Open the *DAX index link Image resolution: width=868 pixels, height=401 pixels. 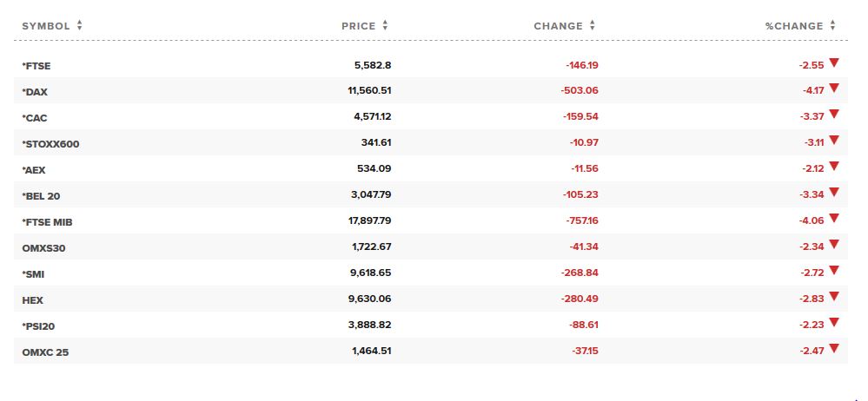pos(35,92)
